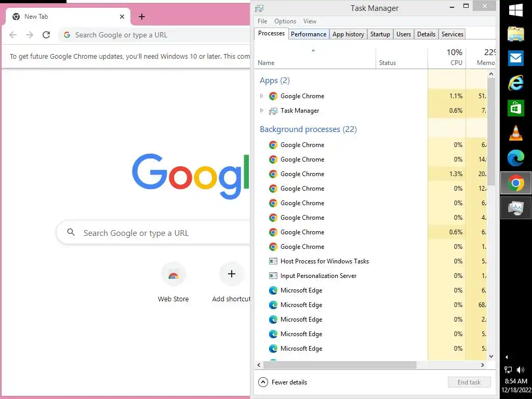
Task: Click the Chrome back arrow button
Action: coord(13,35)
